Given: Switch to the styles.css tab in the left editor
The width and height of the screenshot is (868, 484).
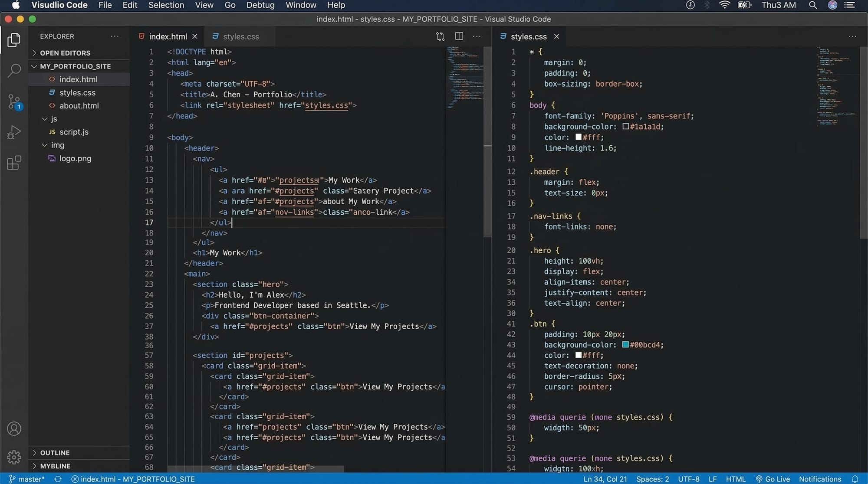Looking at the screenshot, I should (240, 36).
